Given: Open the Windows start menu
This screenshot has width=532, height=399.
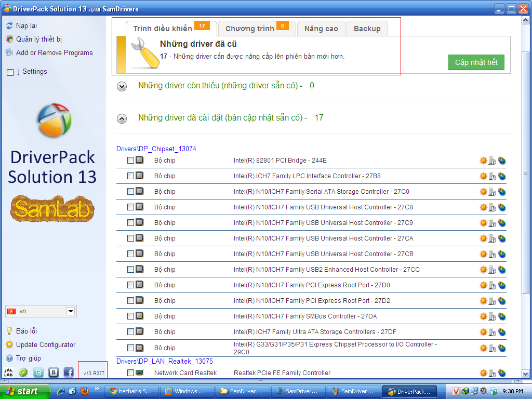Looking at the screenshot, I should click(x=25, y=392).
